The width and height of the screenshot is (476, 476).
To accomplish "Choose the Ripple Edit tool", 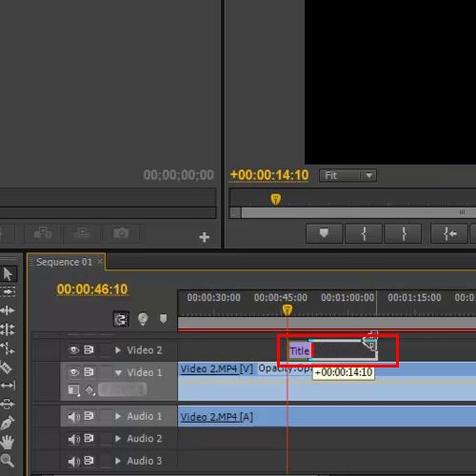I will tap(8, 310).
